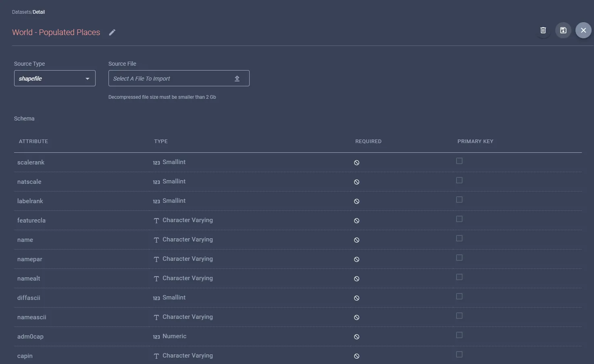Screen dimensions: 594x364
Task: Click Detail breadcrumb item
Action: tap(39, 12)
